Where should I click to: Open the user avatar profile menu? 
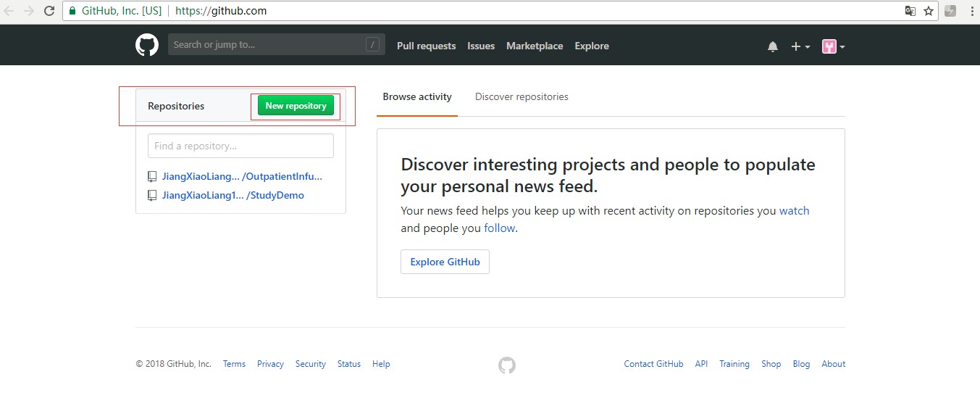point(834,46)
